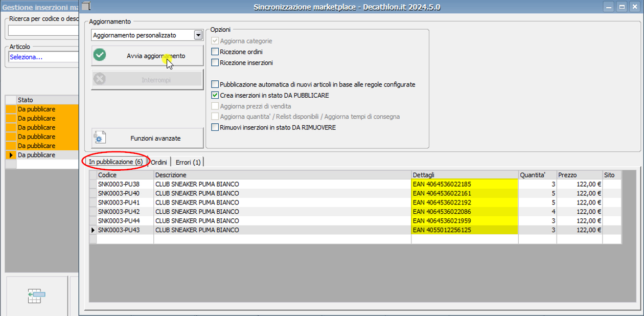
Task: Click the quantity 4 cell of SNK0003-PU42
Action: click(x=538, y=212)
